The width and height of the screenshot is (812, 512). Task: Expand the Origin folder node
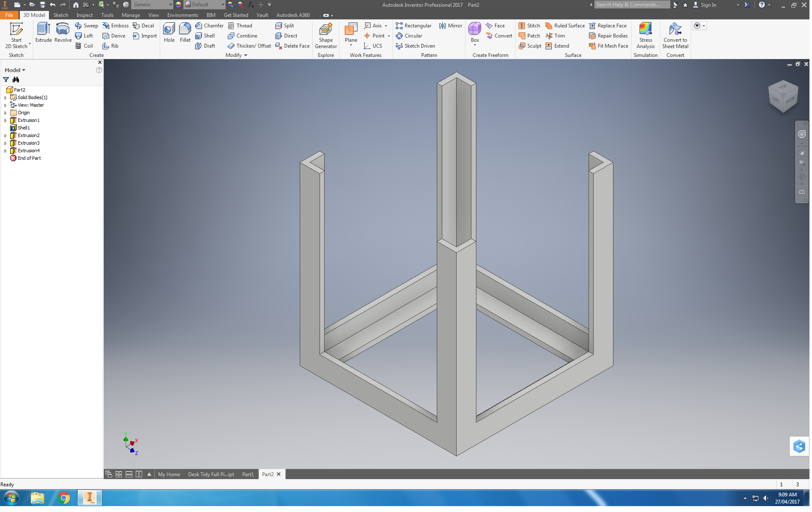coord(5,113)
